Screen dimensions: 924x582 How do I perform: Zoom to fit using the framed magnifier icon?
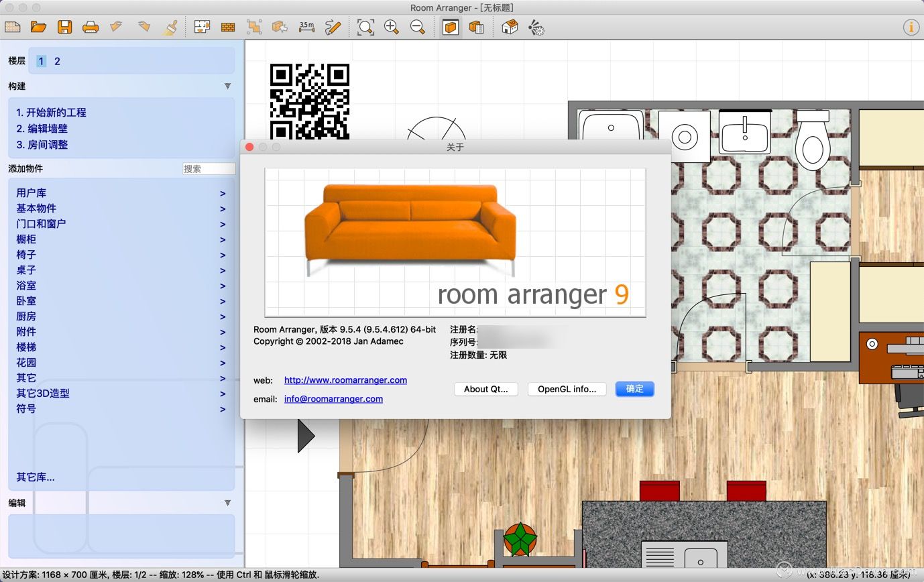365,27
